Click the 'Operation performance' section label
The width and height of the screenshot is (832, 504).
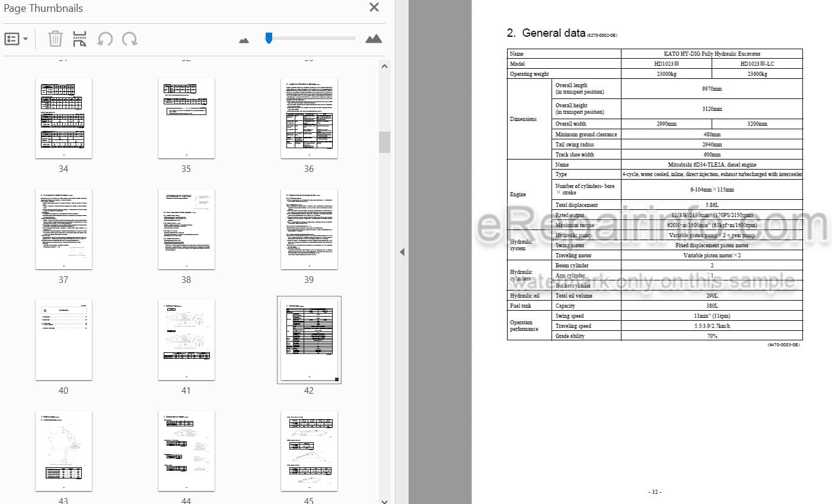tap(524, 326)
